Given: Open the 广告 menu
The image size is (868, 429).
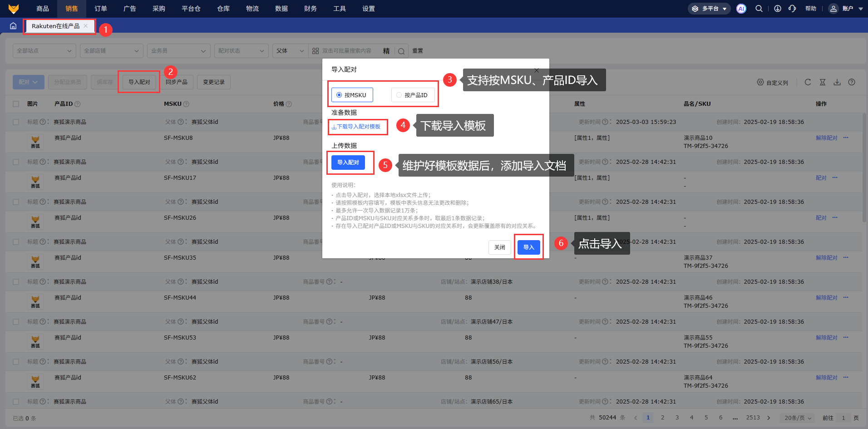Looking at the screenshot, I should 130,9.
